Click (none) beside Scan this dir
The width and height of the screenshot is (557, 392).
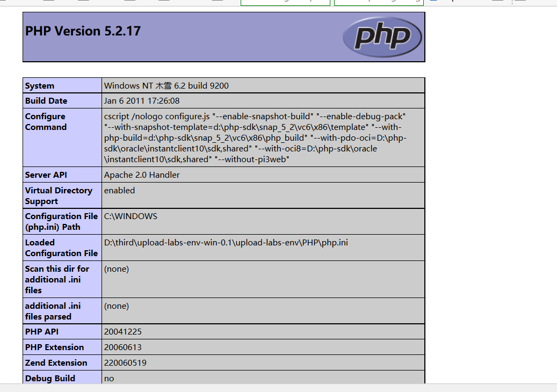pos(117,269)
